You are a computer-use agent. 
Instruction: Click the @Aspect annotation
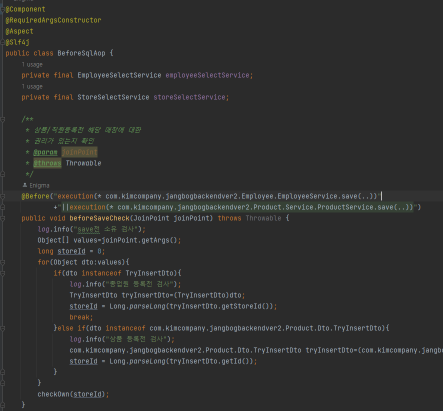[19, 31]
